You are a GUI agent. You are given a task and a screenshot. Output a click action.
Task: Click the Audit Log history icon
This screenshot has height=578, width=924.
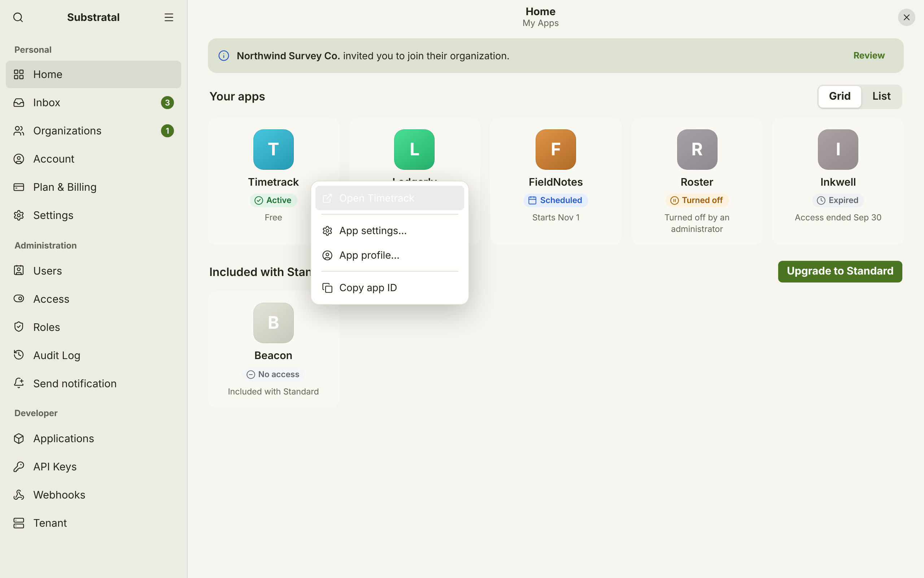click(19, 355)
